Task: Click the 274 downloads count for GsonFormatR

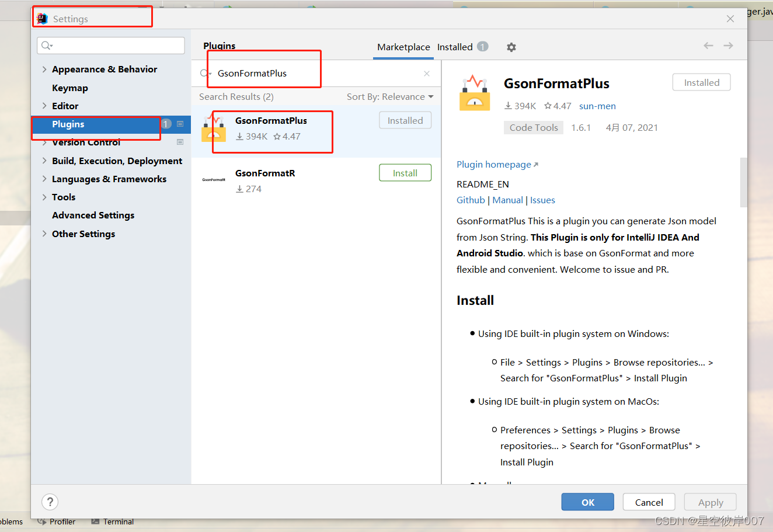Action: [249, 189]
